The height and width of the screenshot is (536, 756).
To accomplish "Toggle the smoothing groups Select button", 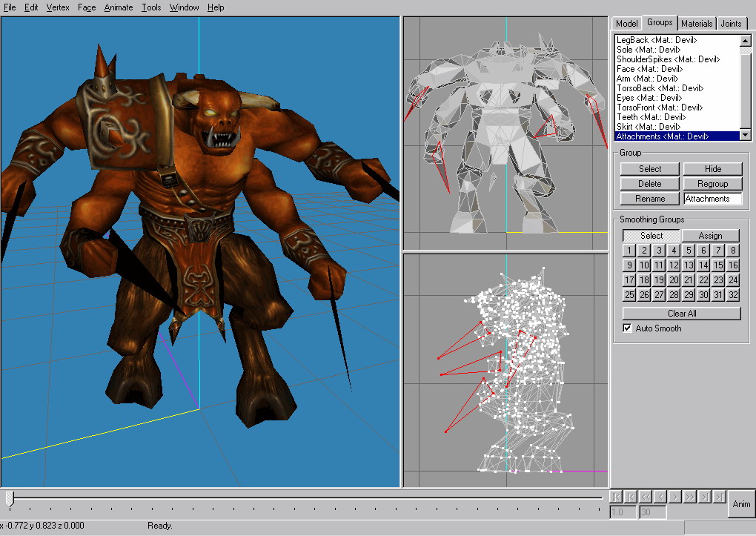I will (651, 236).
